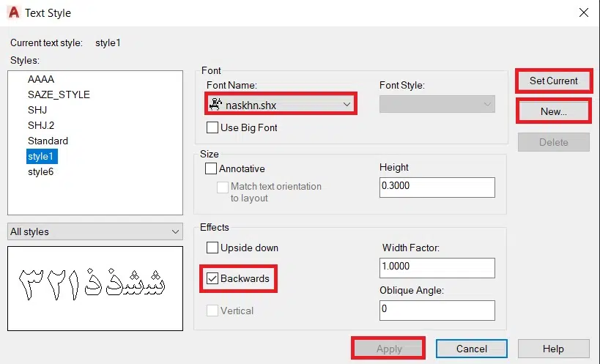Focus the Width Factor field
The image size is (600, 364).
(x=437, y=267)
